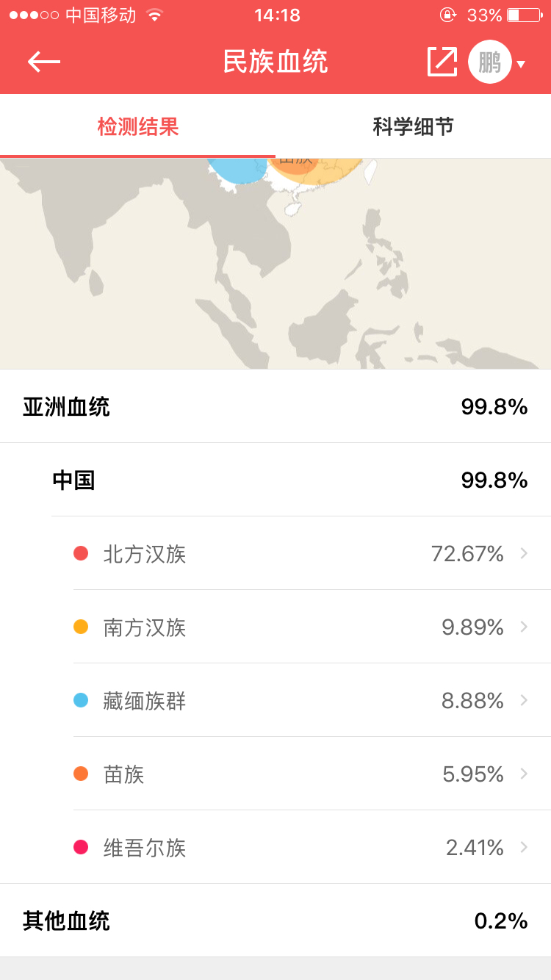
Task: Tap the back arrow icon
Action: (x=44, y=62)
